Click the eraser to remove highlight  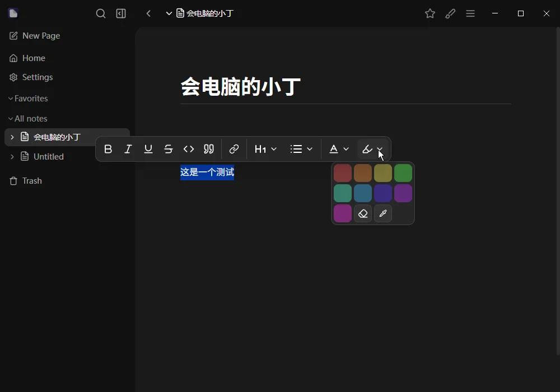point(363,213)
